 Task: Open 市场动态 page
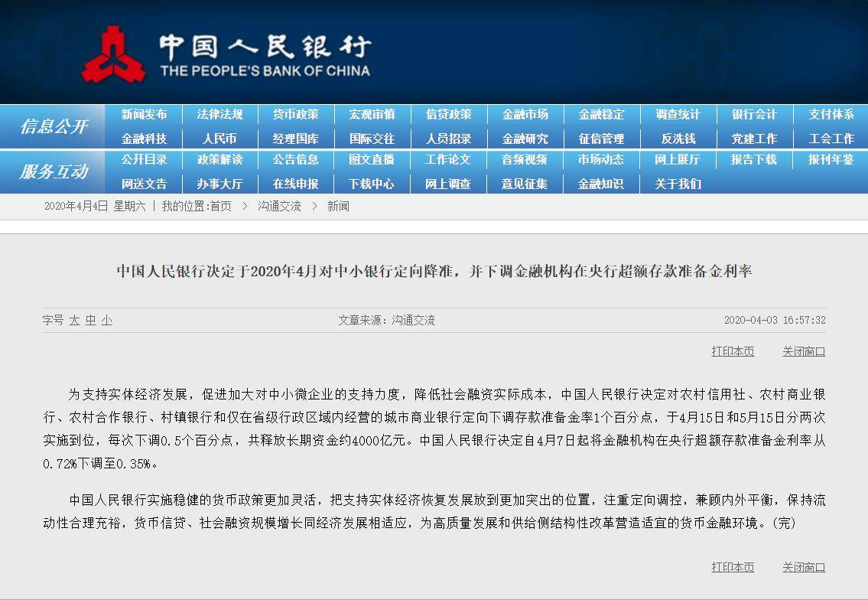[600, 159]
